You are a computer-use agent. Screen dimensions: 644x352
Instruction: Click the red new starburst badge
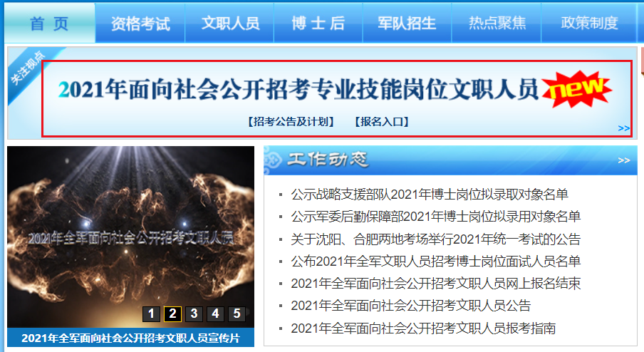coord(576,89)
